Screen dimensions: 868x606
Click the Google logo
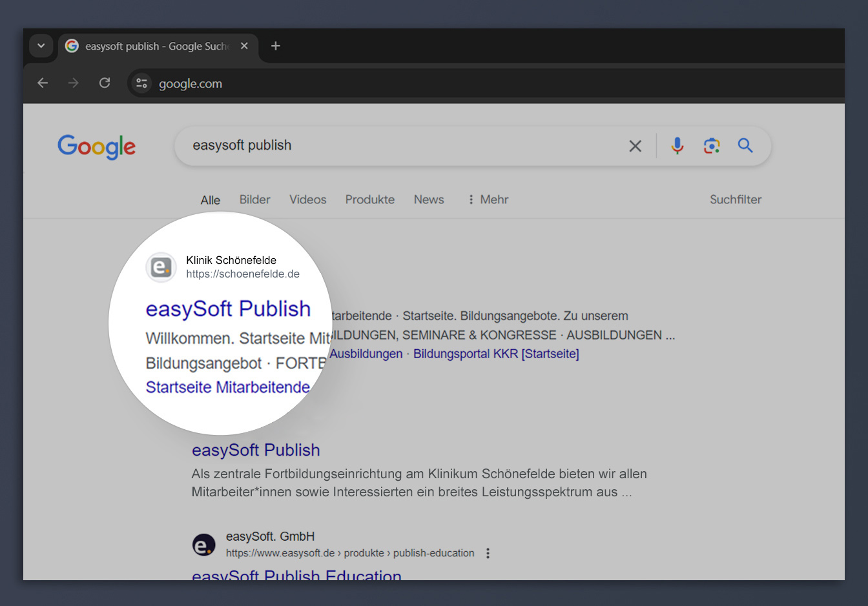point(97,147)
